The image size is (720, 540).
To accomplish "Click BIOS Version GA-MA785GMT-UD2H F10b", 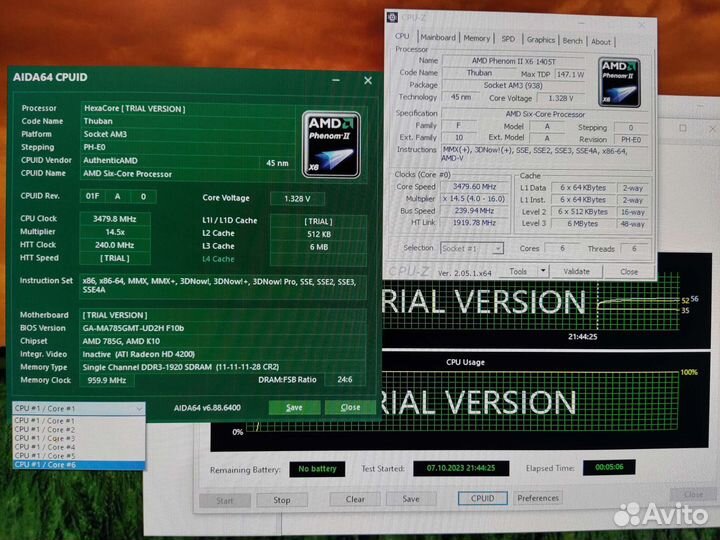I will pyautogui.click(x=133, y=328).
